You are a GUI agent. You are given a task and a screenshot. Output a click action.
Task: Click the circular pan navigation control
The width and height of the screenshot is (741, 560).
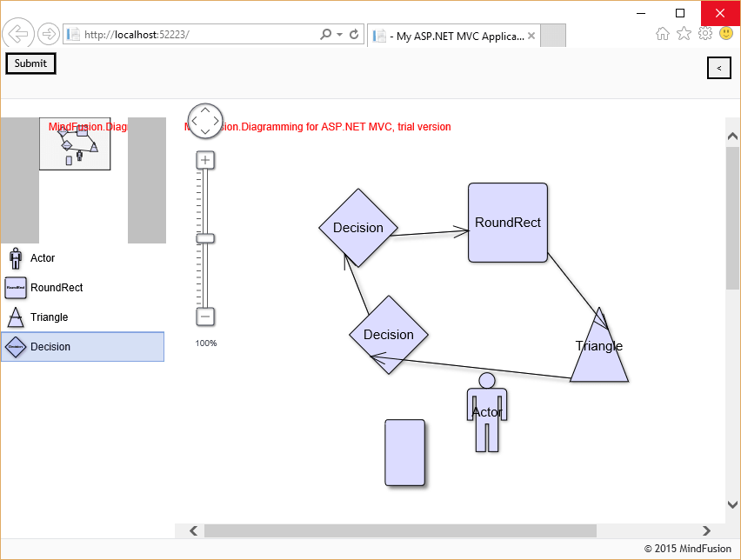click(205, 121)
